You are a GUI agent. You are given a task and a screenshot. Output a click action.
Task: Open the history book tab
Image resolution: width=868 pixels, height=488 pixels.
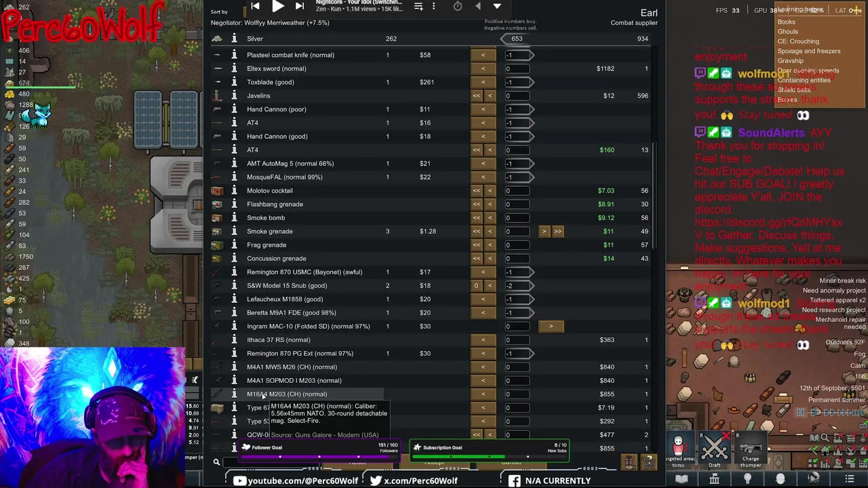[682, 479]
